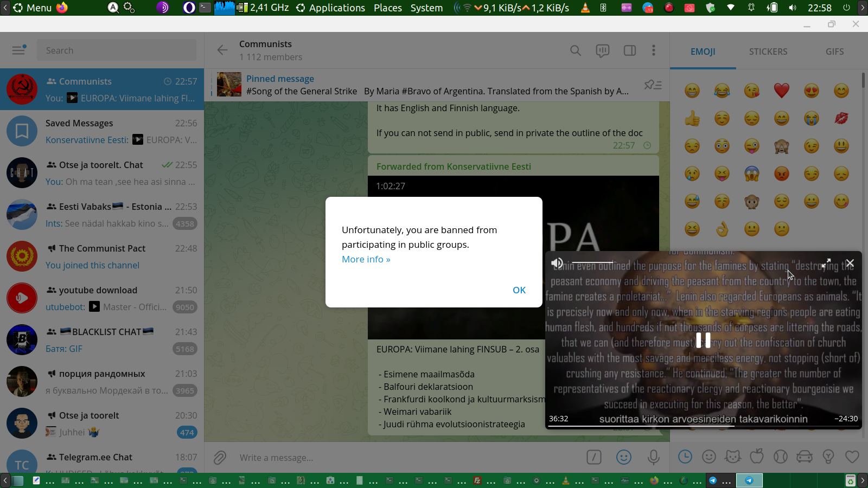Open The Communist Pact channel
The width and height of the screenshot is (868, 488).
click(x=102, y=256)
